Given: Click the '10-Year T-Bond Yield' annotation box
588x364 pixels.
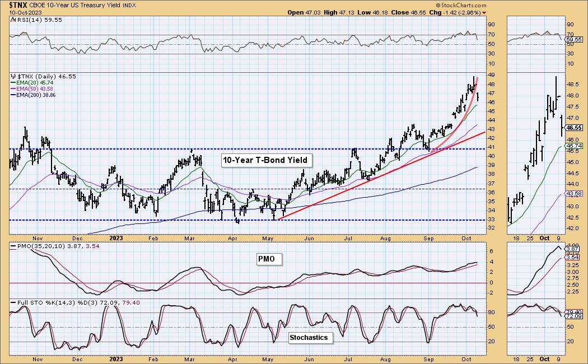Looking at the screenshot, I should (x=266, y=161).
